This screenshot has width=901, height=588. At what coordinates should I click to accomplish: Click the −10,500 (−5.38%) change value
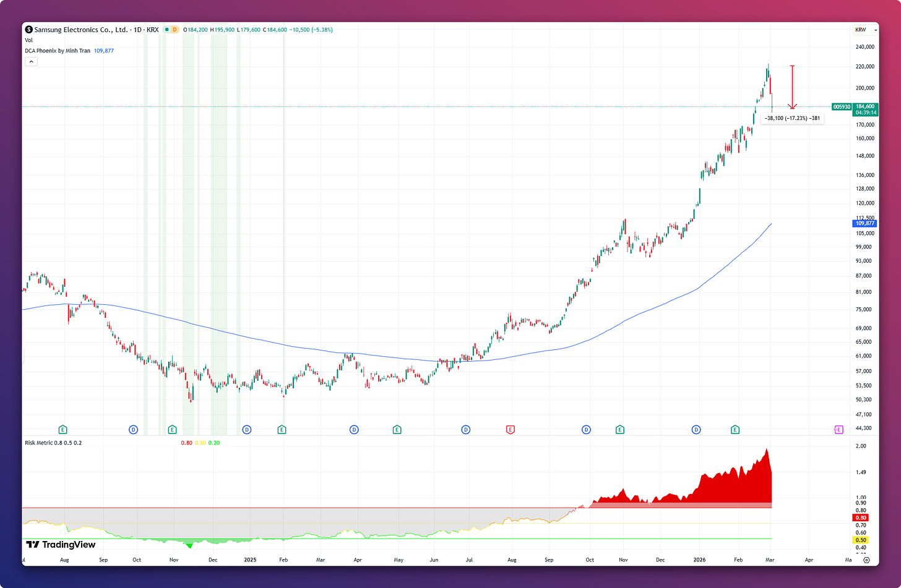tap(311, 30)
